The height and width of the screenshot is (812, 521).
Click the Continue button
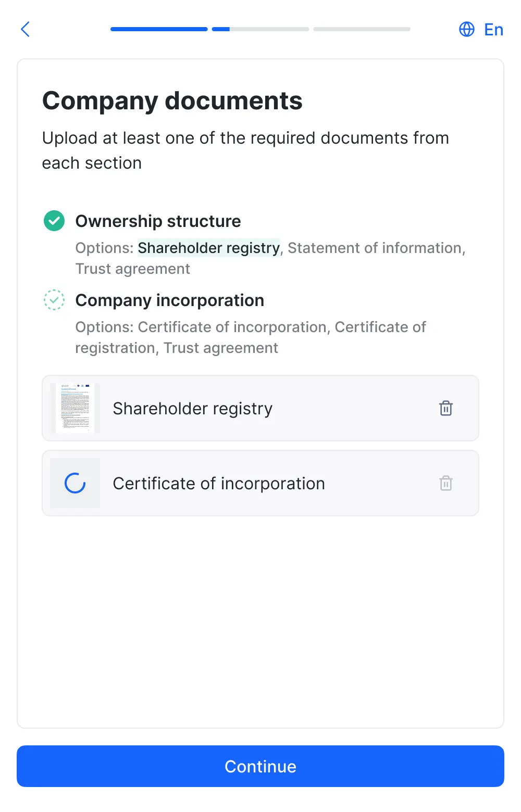pos(260,766)
